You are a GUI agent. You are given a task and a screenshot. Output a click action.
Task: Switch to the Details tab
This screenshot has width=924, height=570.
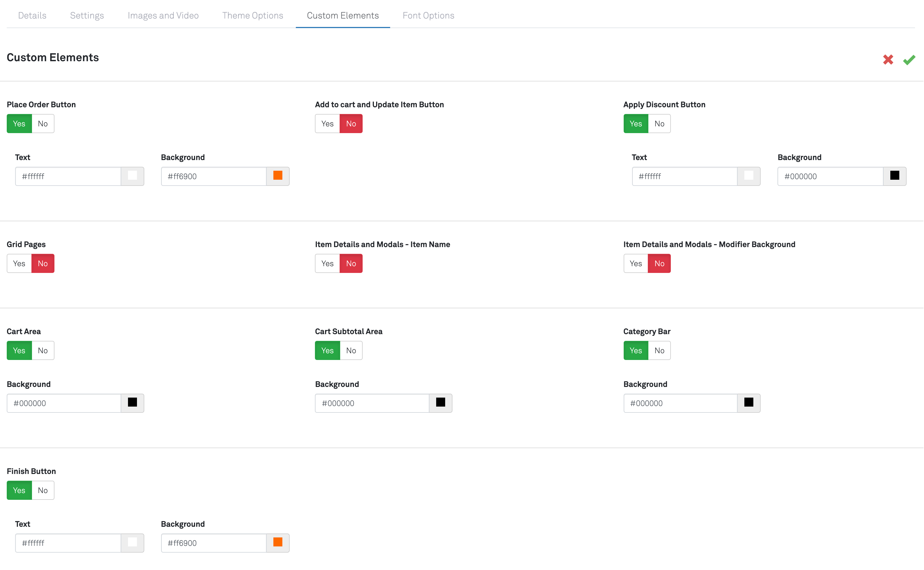32,15
